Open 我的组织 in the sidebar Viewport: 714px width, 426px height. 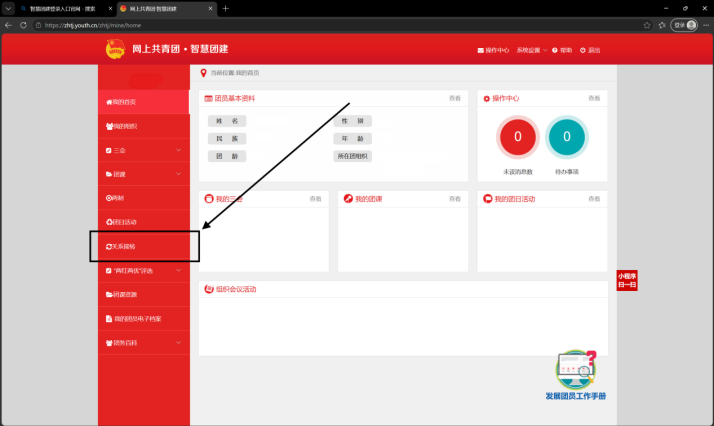(143, 126)
